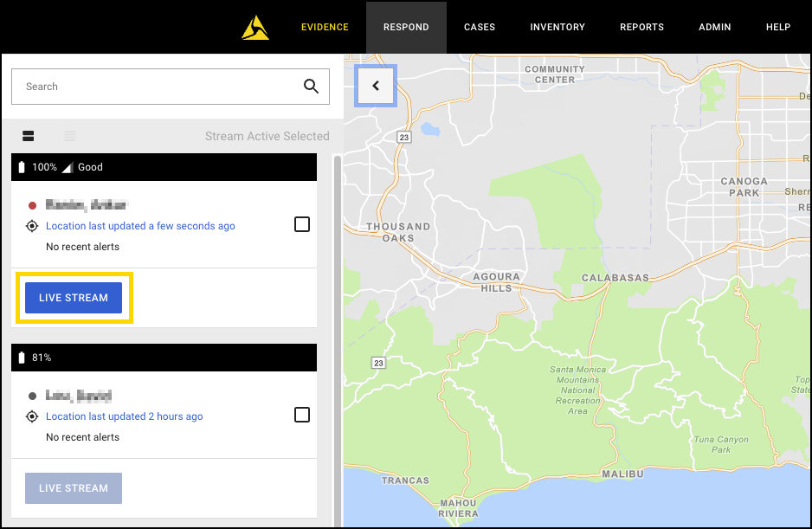Switch to card view layout icon
The image size is (812, 529).
[x=29, y=136]
